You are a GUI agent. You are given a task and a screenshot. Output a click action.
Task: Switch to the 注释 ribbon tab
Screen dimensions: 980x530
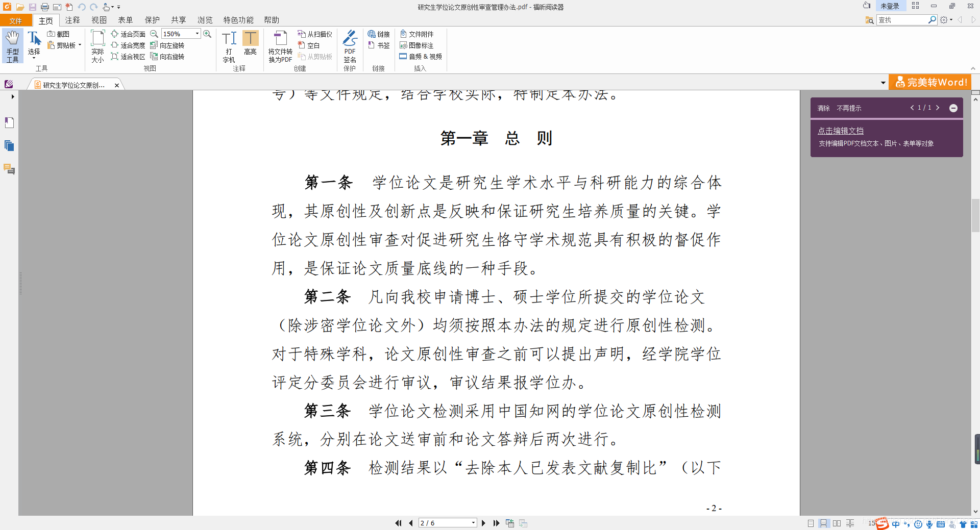[x=72, y=20]
